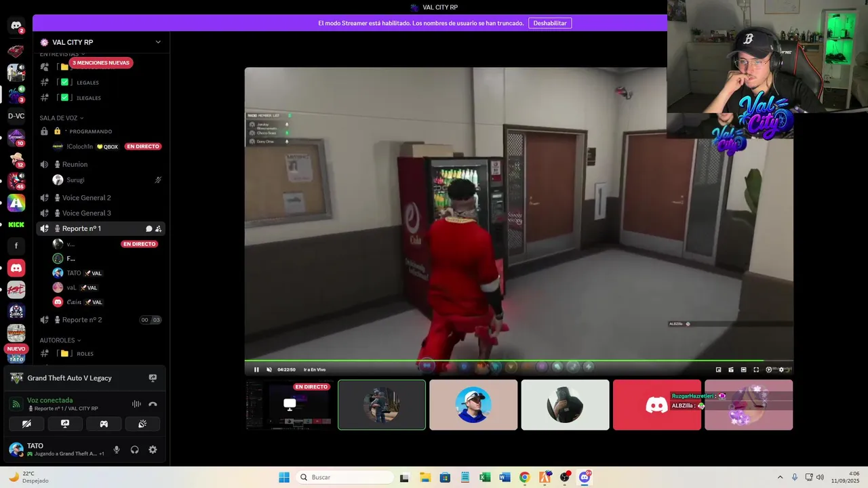
Task: Open File Explorer from the taskbar
Action: 425,477
